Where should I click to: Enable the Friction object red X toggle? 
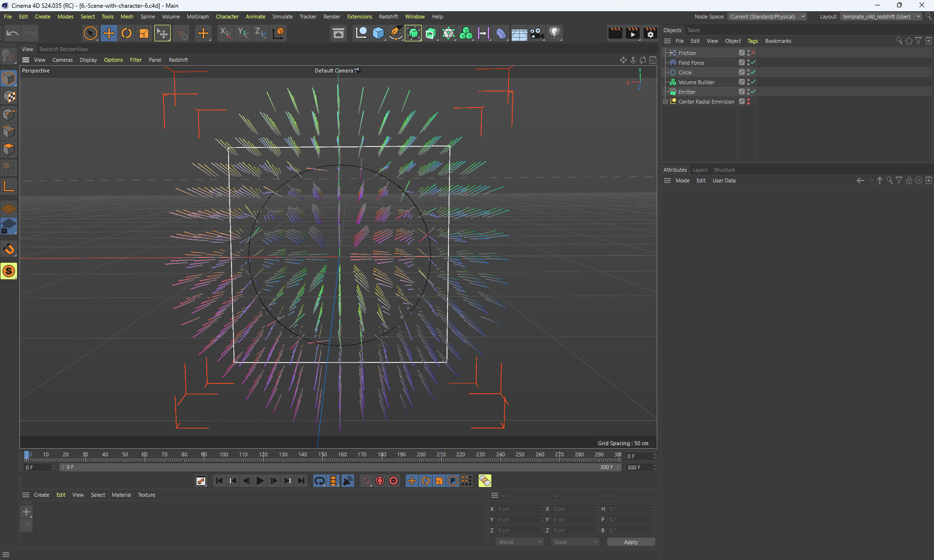tap(753, 53)
